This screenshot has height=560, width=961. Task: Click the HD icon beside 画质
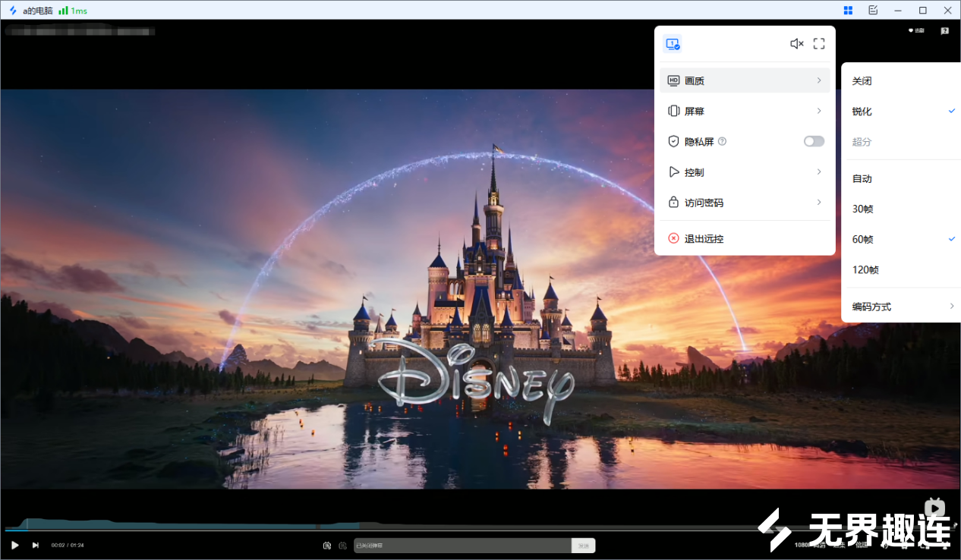pyautogui.click(x=673, y=80)
